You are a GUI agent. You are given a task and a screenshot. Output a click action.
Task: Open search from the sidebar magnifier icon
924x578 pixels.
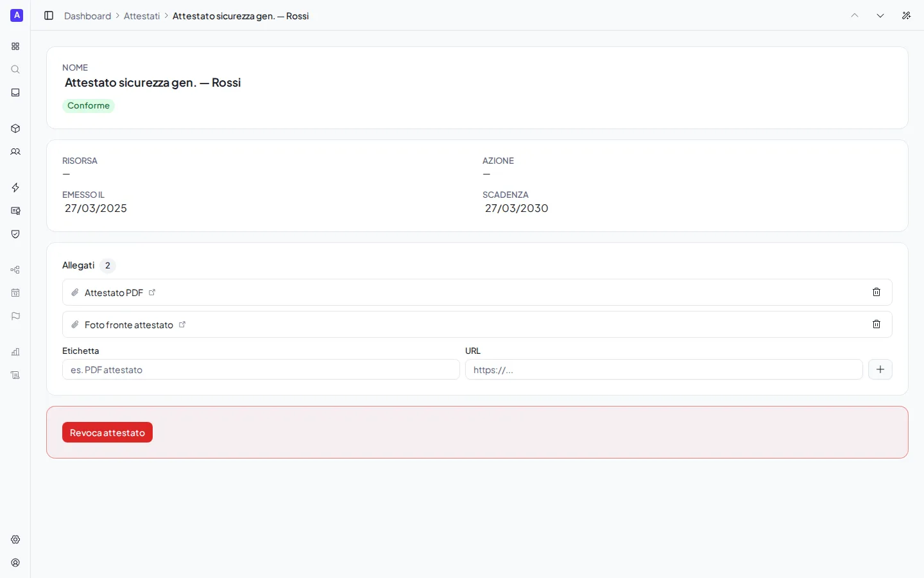click(15, 69)
